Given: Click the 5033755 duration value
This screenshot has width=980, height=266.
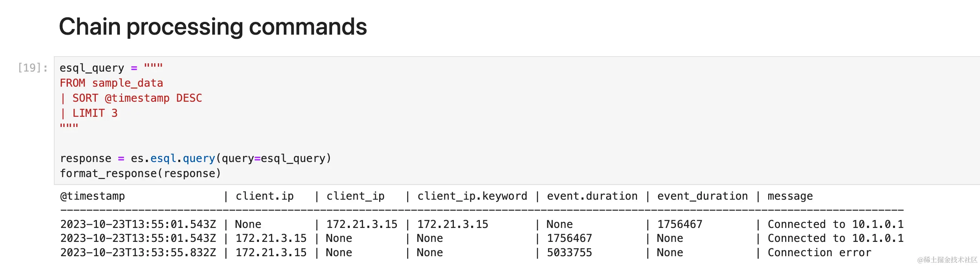Looking at the screenshot, I should pos(569,252).
